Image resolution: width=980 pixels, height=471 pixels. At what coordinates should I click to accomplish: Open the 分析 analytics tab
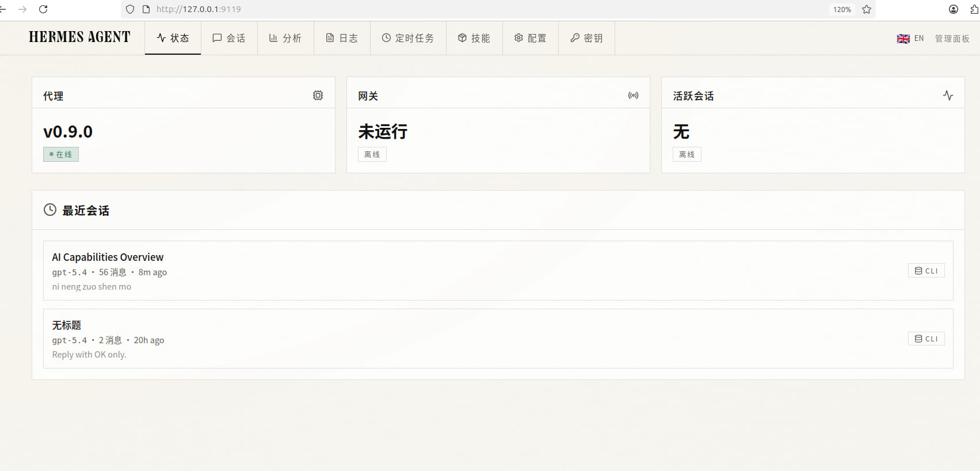click(x=285, y=38)
